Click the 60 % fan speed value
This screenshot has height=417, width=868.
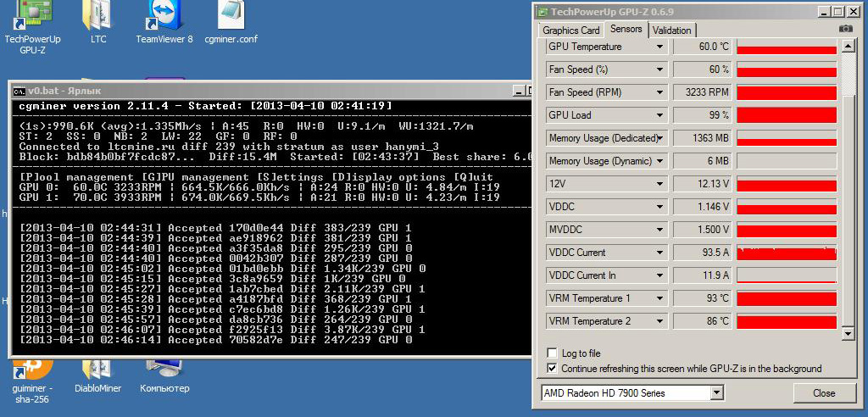click(x=702, y=69)
